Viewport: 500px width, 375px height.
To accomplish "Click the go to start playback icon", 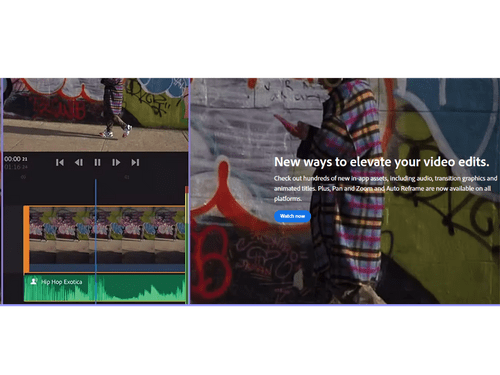I will point(60,162).
